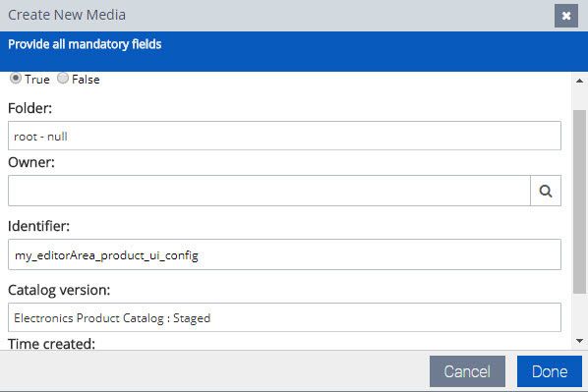The height and width of the screenshot is (392, 588).
Task: Click the scrollbar down arrow
Action: (x=579, y=341)
